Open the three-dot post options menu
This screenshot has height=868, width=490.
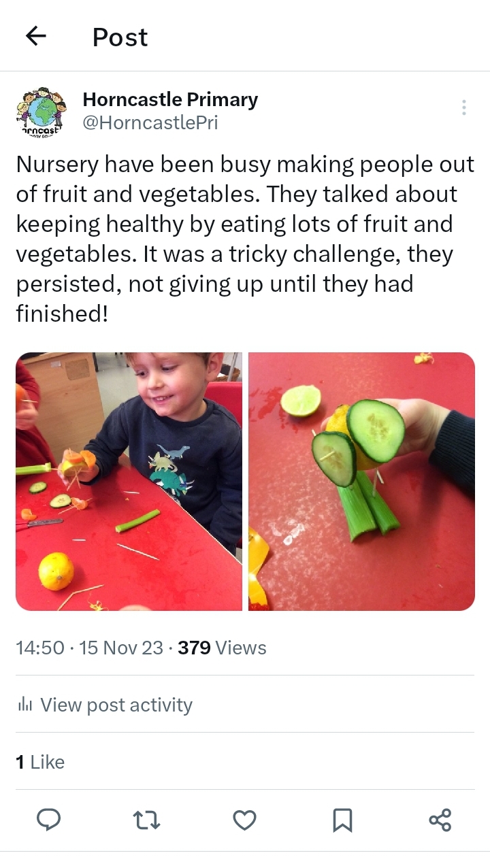(x=463, y=107)
